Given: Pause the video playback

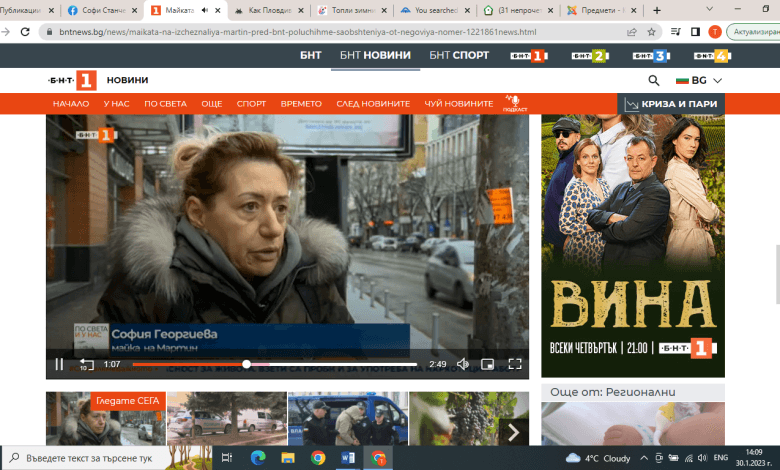Looking at the screenshot, I should 59,365.
